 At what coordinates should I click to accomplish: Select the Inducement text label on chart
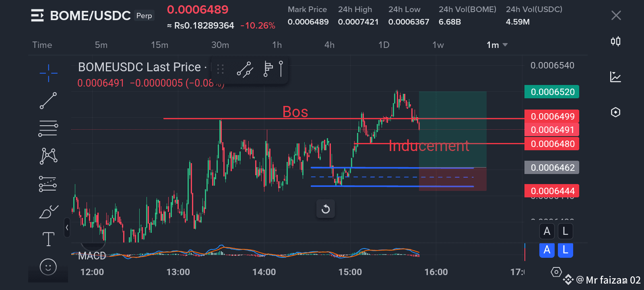coord(429,146)
